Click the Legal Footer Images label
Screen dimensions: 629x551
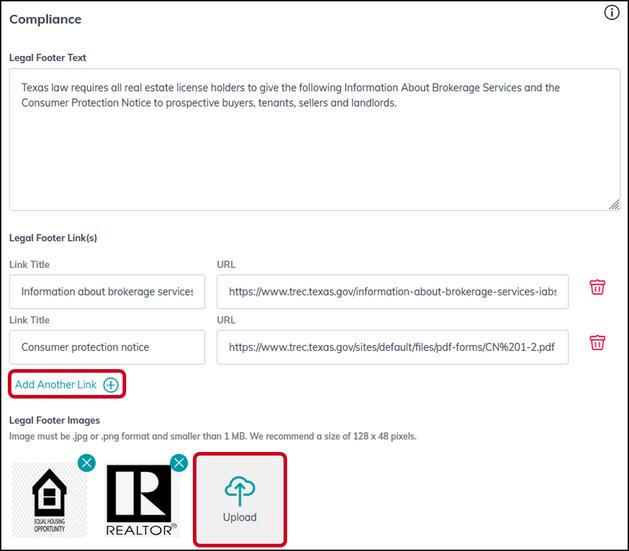tap(55, 420)
